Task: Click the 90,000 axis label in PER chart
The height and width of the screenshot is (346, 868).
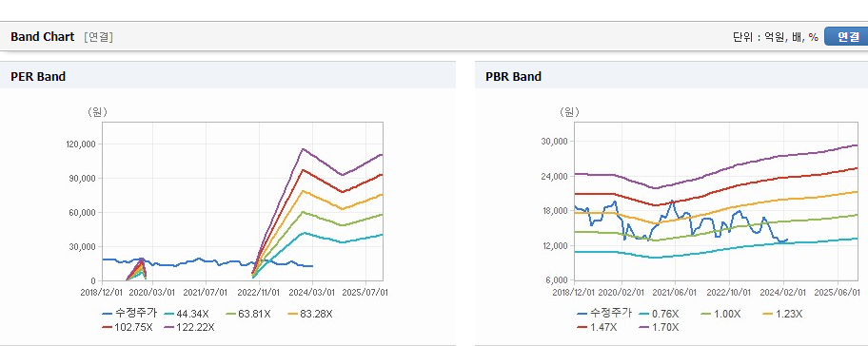Action: [84, 179]
